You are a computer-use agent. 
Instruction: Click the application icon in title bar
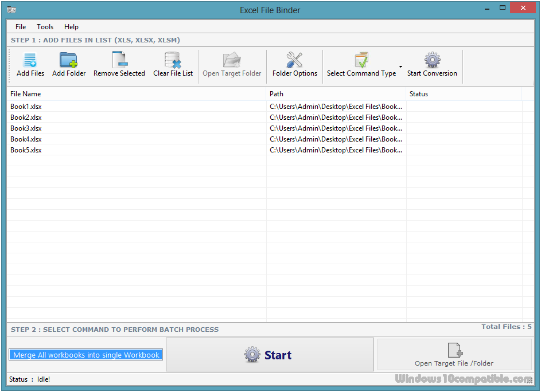tap(11, 10)
